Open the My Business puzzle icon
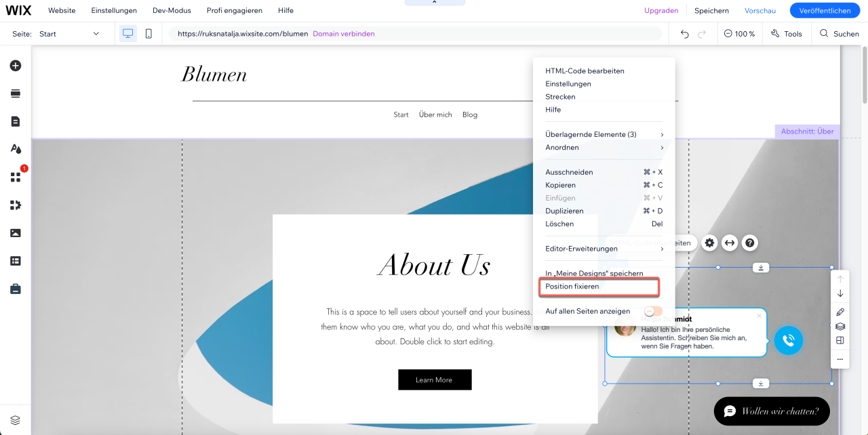 pos(16,205)
